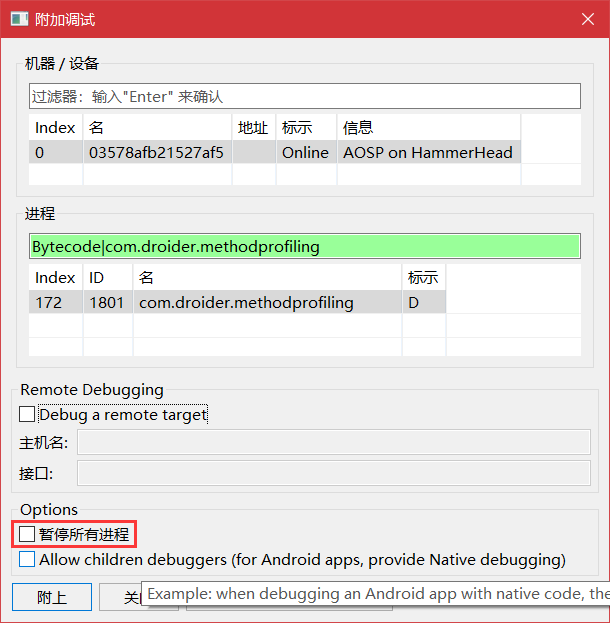
Task: Click the process 名 column header
Action: [267, 277]
